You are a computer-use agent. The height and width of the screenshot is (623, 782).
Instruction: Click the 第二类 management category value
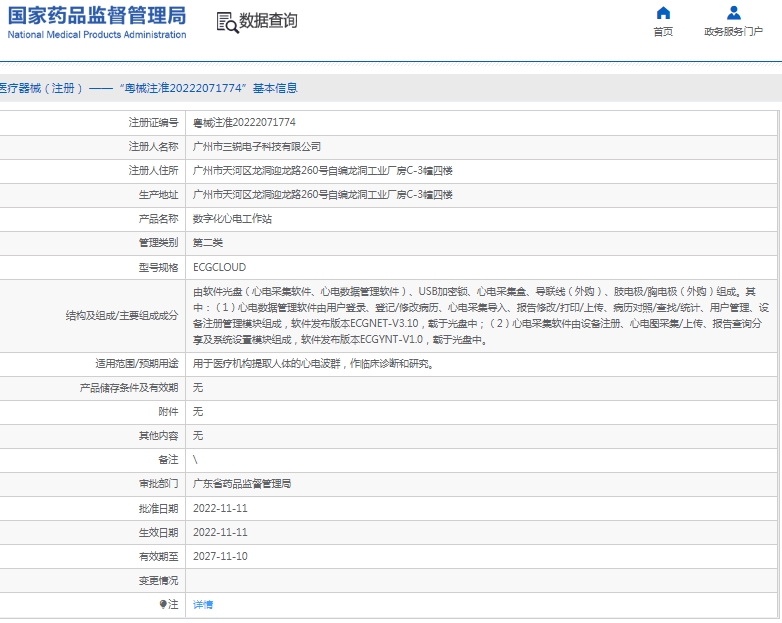[208, 243]
